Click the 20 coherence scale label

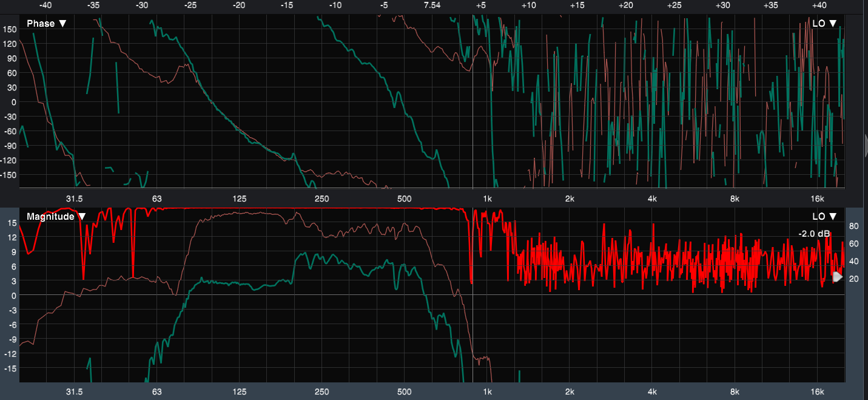coord(854,279)
